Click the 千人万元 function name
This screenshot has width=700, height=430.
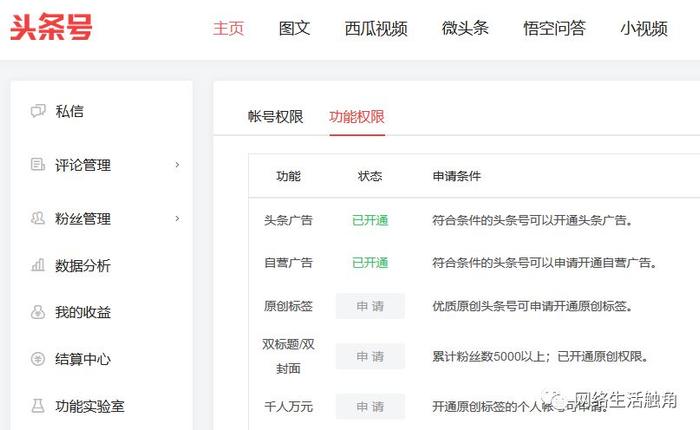(288, 406)
